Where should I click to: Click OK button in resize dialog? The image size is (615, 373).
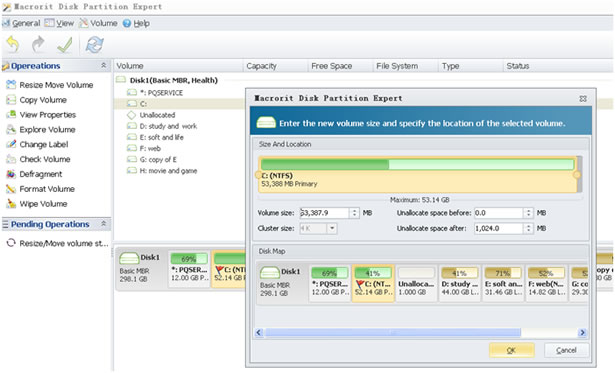tap(511, 350)
